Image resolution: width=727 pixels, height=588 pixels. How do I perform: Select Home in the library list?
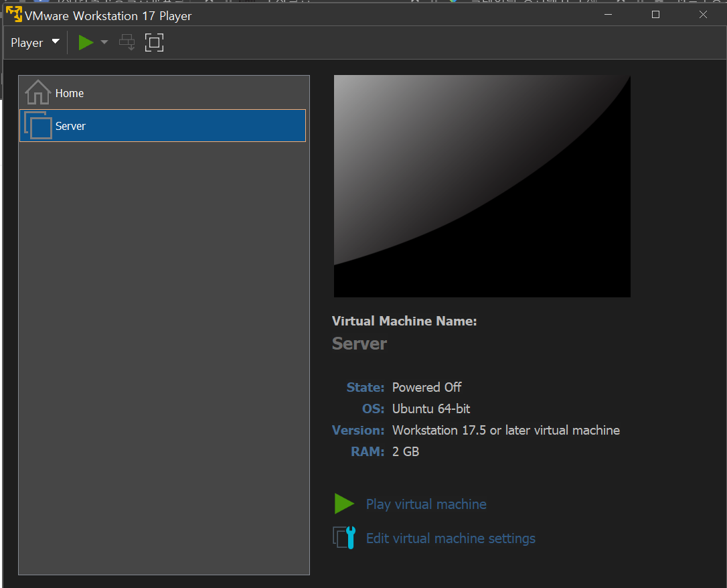click(x=163, y=92)
